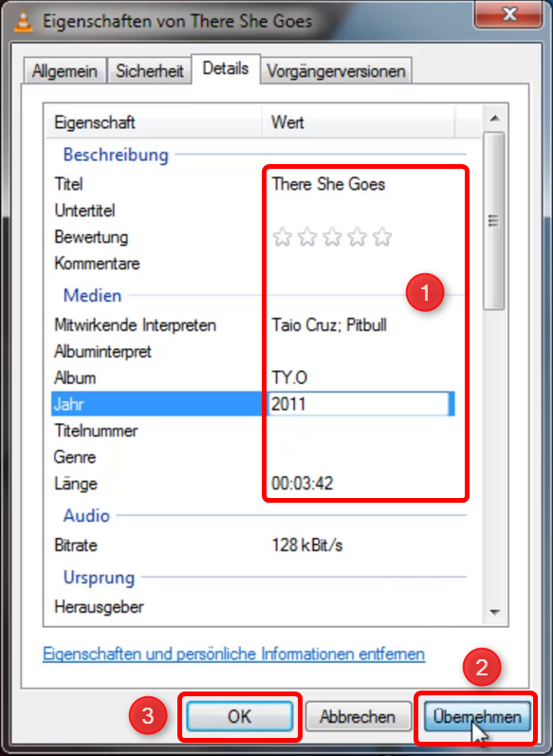
Task: Open 'Eigenschaften und persönliche Informationen entfernen' link
Action: pos(234,655)
